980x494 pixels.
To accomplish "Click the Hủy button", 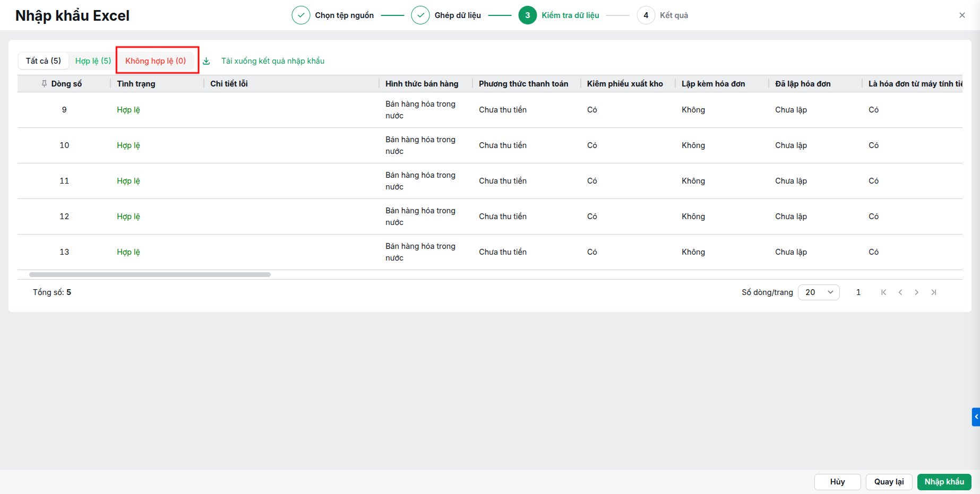I will 838,482.
